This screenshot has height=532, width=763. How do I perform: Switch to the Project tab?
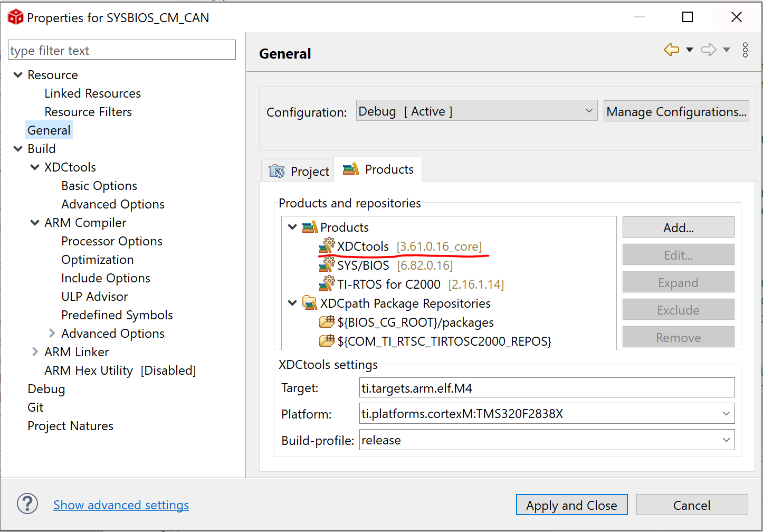click(x=299, y=171)
